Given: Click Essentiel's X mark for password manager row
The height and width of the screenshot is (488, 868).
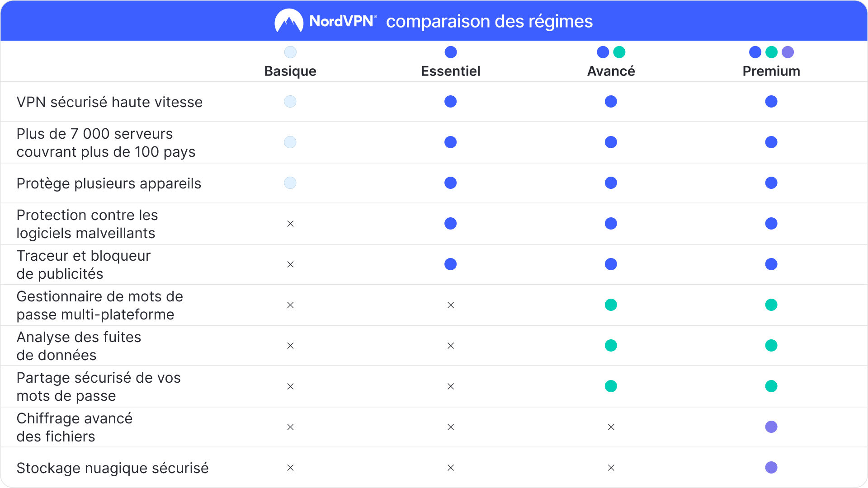Looking at the screenshot, I should (x=451, y=305).
